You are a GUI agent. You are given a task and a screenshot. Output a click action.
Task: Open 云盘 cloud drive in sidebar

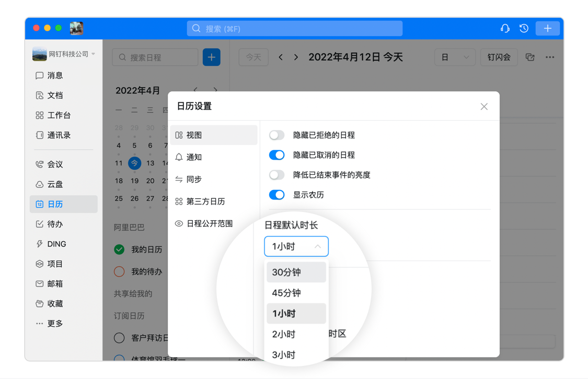click(x=55, y=184)
